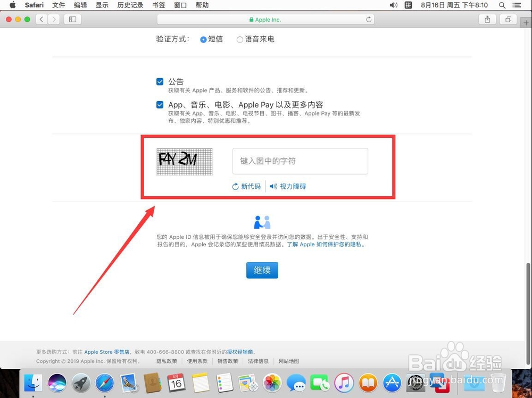This screenshot has height=398, width=532.
Task: Uncheck the 公告 checkbox
Action: tap(160, 81)
